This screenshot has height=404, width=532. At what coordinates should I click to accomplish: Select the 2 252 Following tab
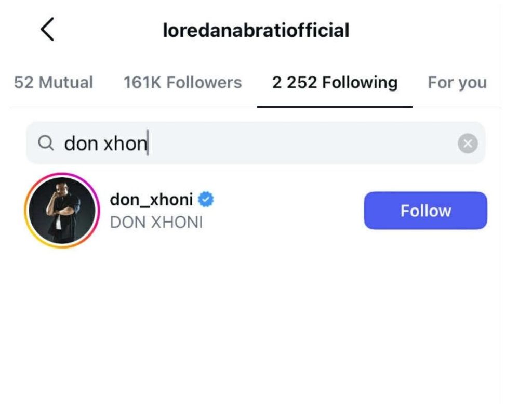[x=335, y=83]
